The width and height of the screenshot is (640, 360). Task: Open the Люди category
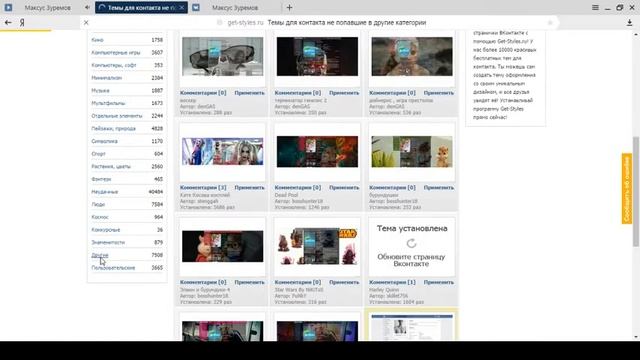click(98, 204)
